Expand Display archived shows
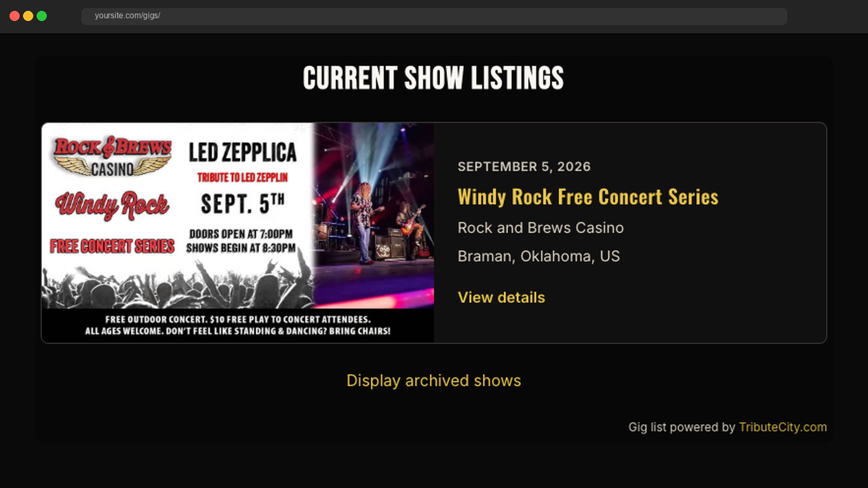This screenshot has width=868, height=488. (x=434, y=381)
